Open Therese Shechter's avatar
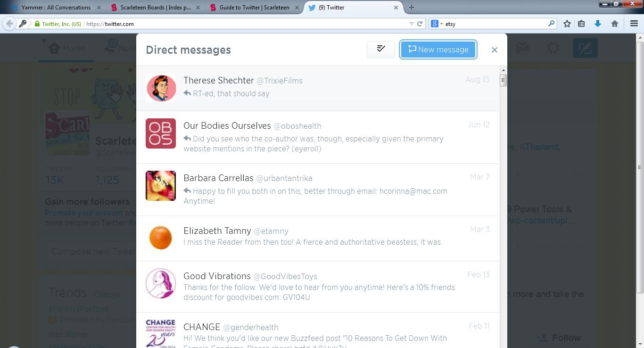The image size is (644, 348). coord(161,88)
